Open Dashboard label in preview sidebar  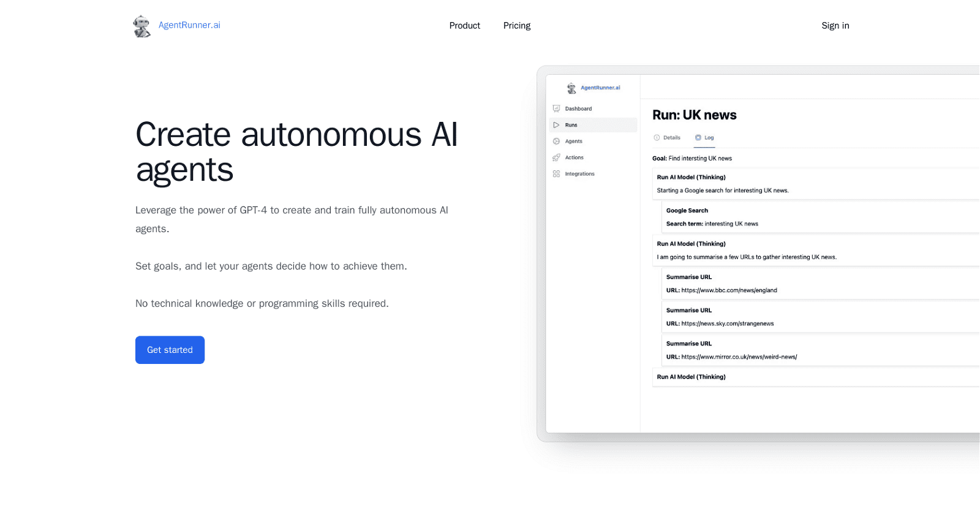[578, 108]
